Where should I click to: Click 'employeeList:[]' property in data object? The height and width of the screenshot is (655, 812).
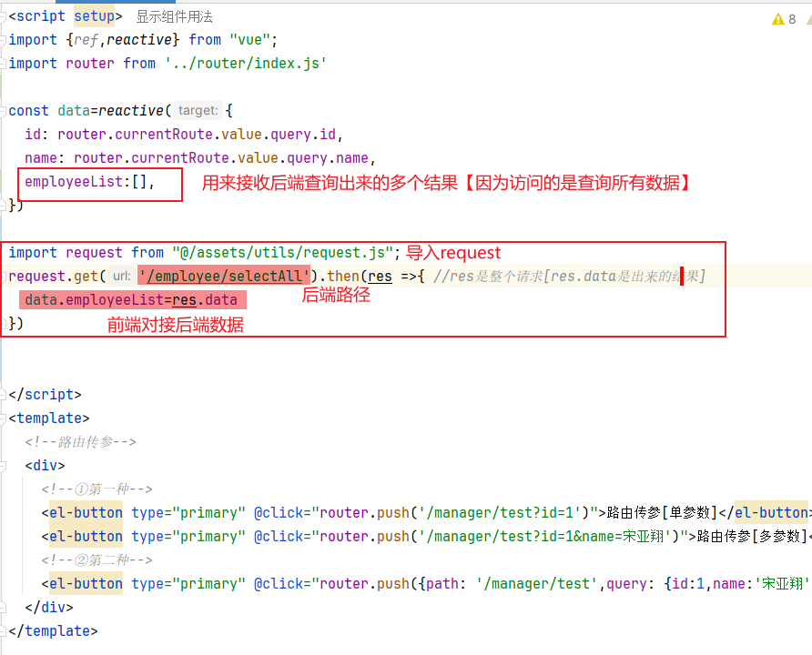[86, 182]
